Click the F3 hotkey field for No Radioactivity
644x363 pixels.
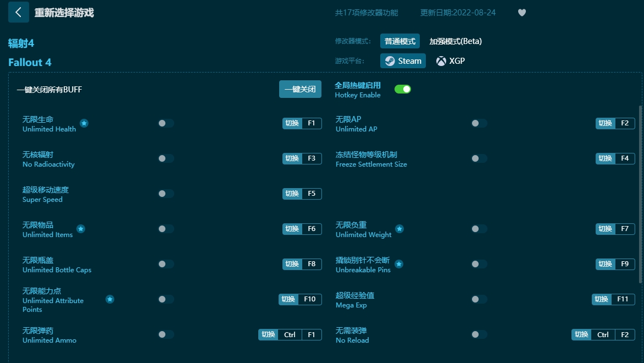[x=312, y=158]
